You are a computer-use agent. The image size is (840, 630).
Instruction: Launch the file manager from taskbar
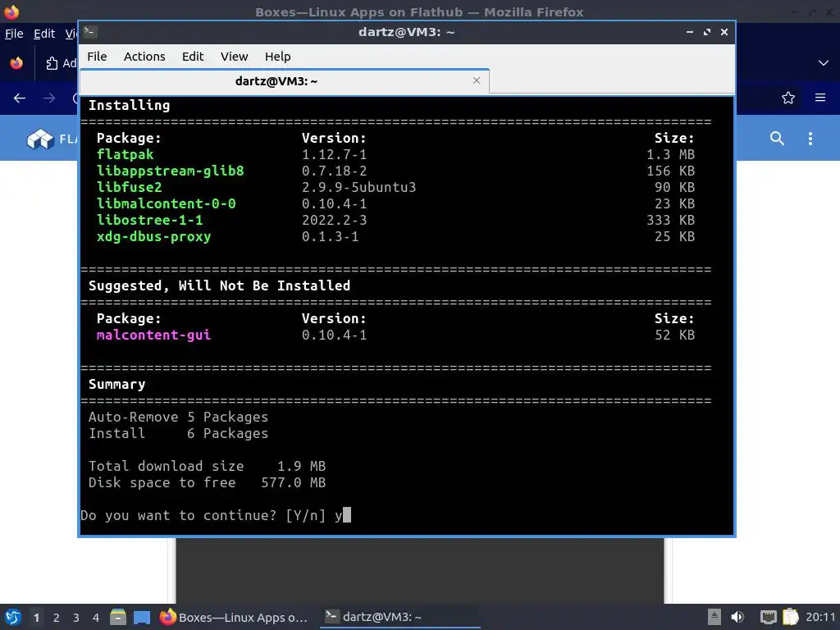pyautogui.click(x=118, y=617)
